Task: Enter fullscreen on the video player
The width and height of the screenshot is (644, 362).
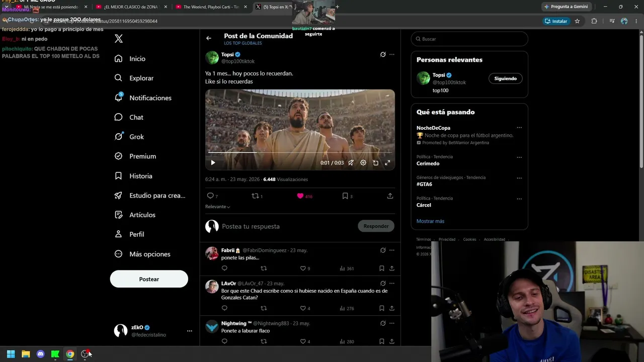Action: pos(387,163)
